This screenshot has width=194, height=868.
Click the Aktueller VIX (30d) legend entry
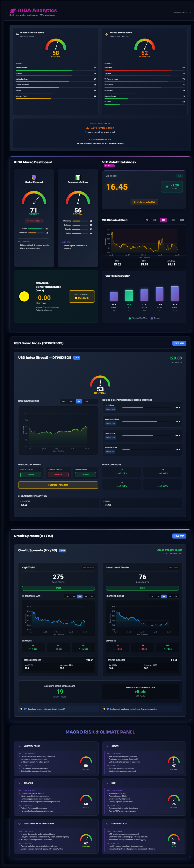tap(137, 318)
